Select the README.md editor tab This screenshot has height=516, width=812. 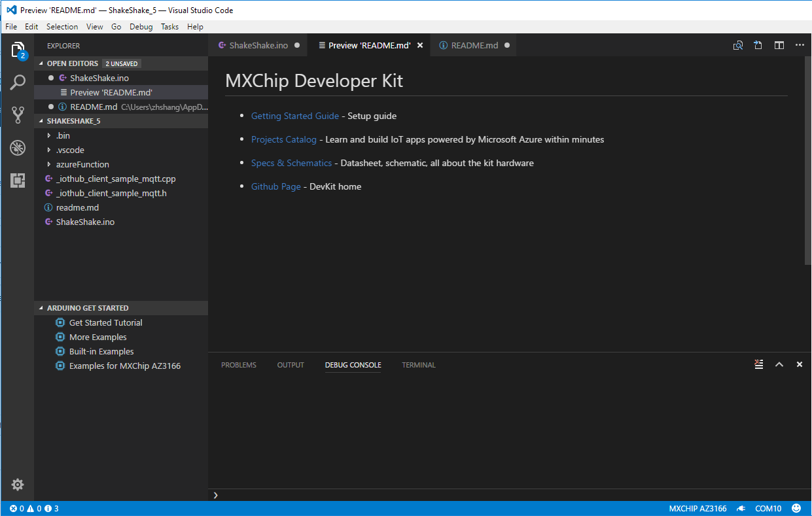pos(473,45)
